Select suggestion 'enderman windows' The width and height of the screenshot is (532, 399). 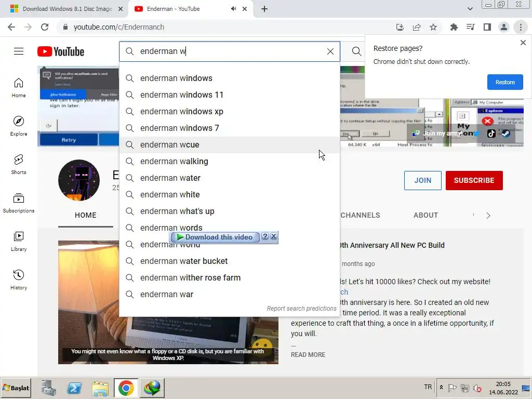point(229,78)
